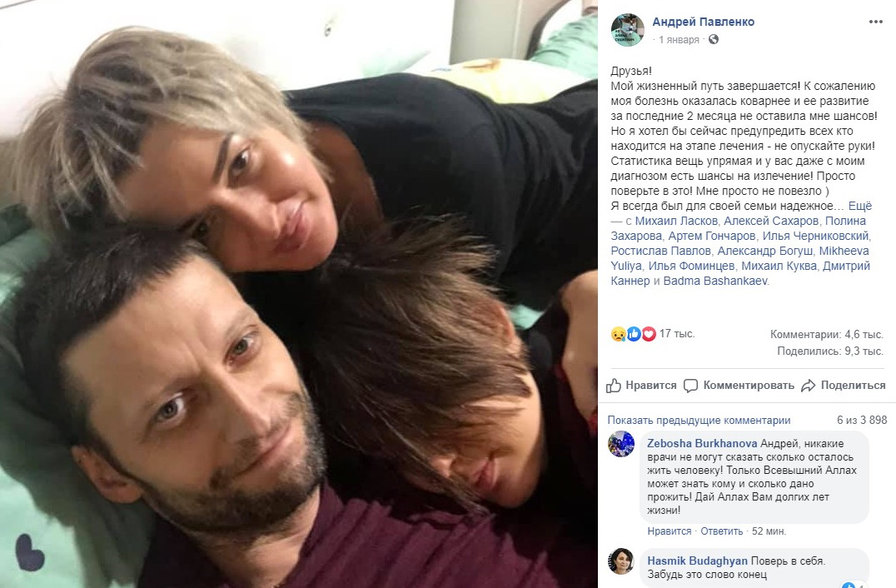
Task: Open Hasmik Budaghyan commenter avatar
Action: coord(620,561)
